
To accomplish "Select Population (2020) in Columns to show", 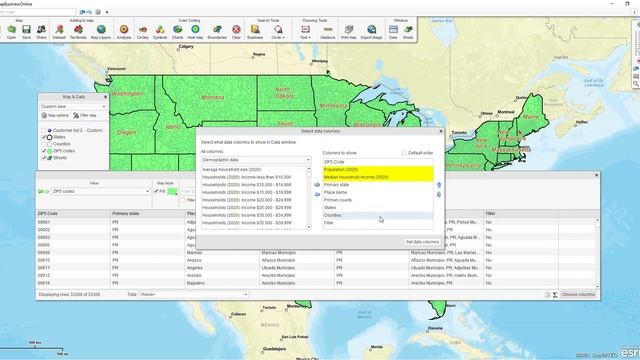I will [x=378, y=169].
